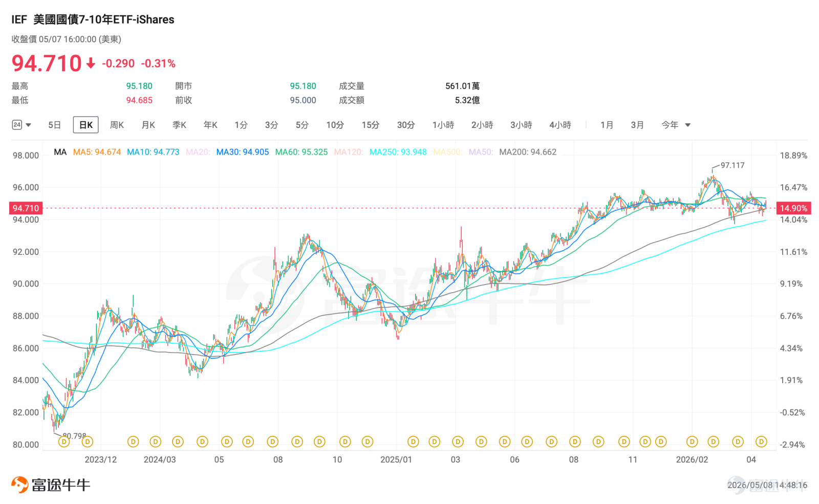Click the 最低 value 94.685
The height and width of the screenshot is (504, 819).
(x=139, y=100)
